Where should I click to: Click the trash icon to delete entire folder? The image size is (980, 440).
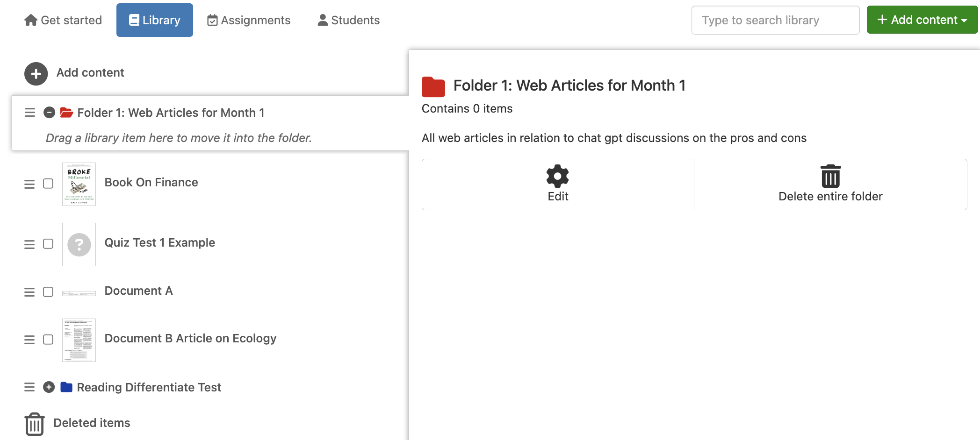[830, 176]
